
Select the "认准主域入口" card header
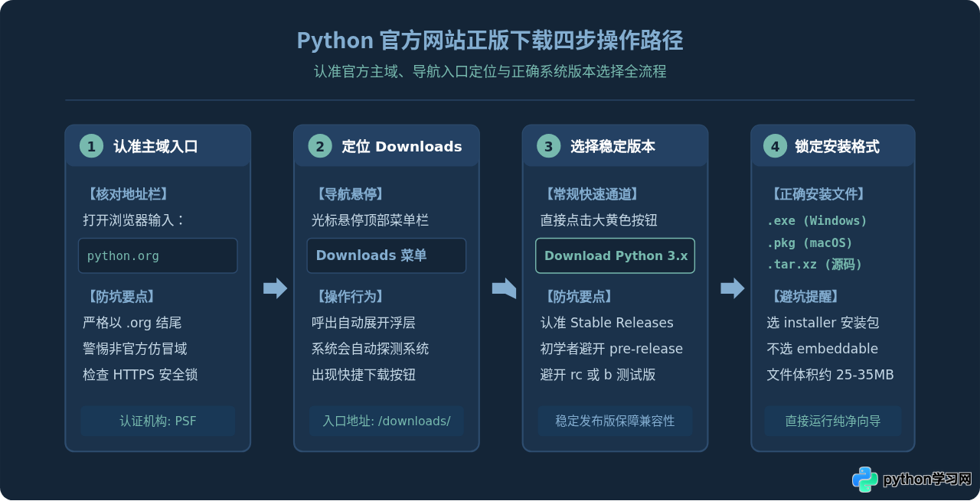point(158,146)
